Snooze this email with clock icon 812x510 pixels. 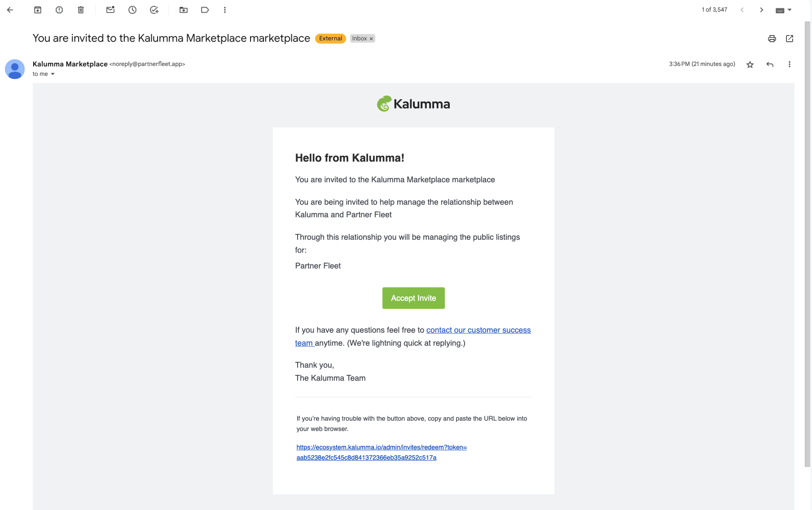(132, 10)
